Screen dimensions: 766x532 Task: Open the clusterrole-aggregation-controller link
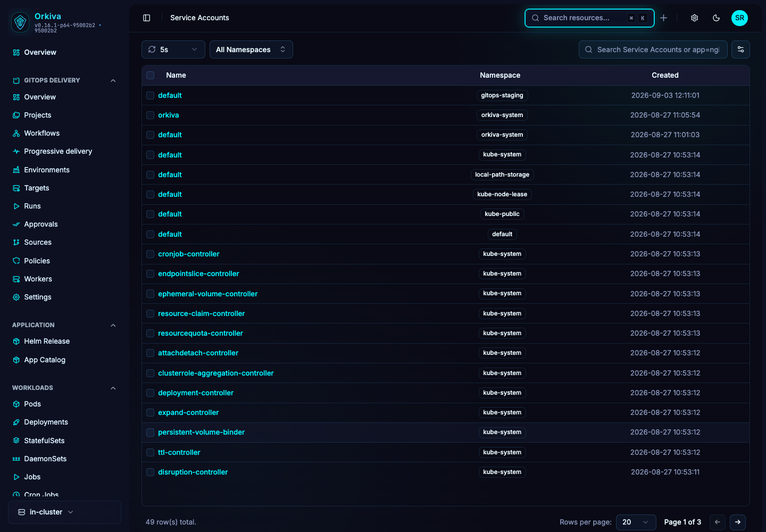[x=215, y=373]
